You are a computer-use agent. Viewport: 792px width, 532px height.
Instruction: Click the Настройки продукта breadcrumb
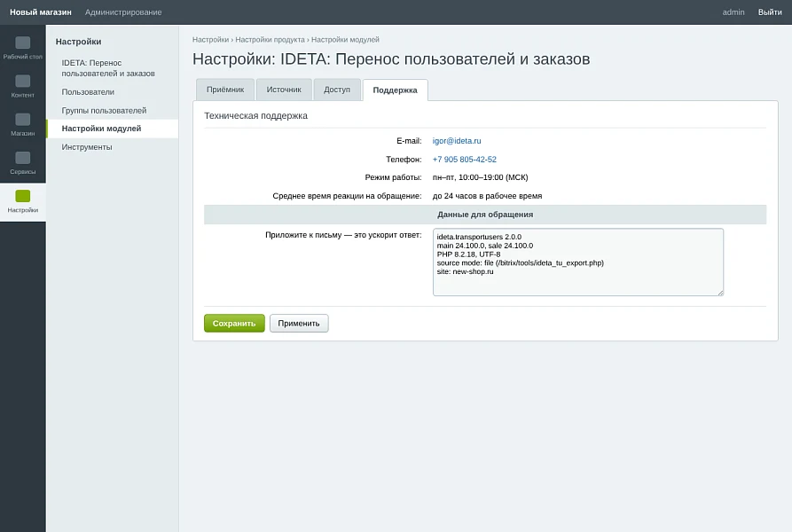tap(271, 40)
